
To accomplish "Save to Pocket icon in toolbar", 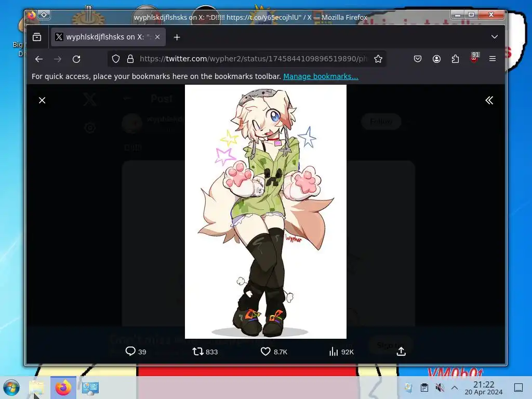I will [x=418, y=59].
